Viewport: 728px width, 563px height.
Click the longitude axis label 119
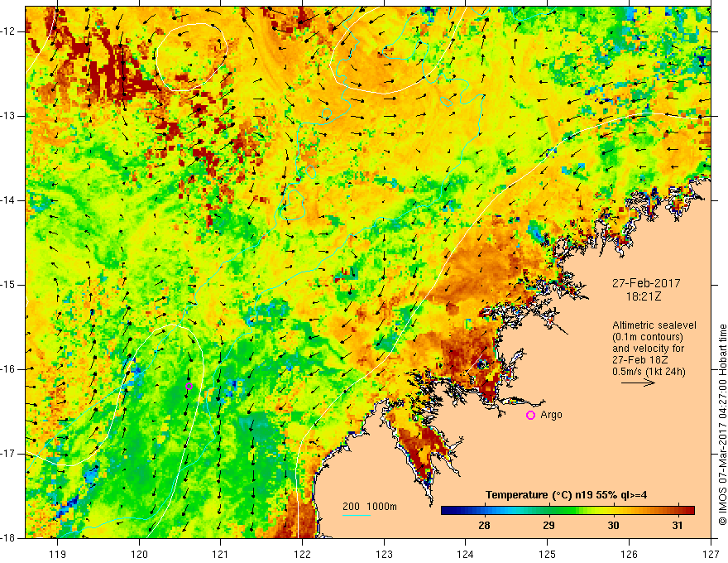[58, 554]
